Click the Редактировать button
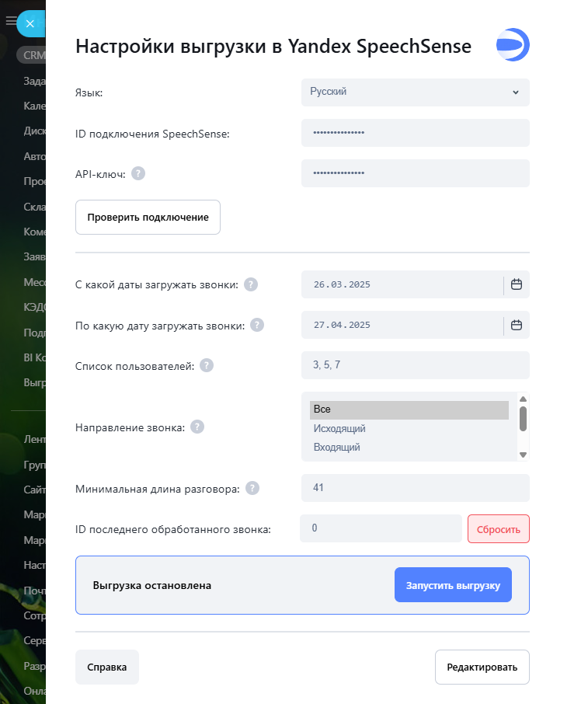 point(482,667)
